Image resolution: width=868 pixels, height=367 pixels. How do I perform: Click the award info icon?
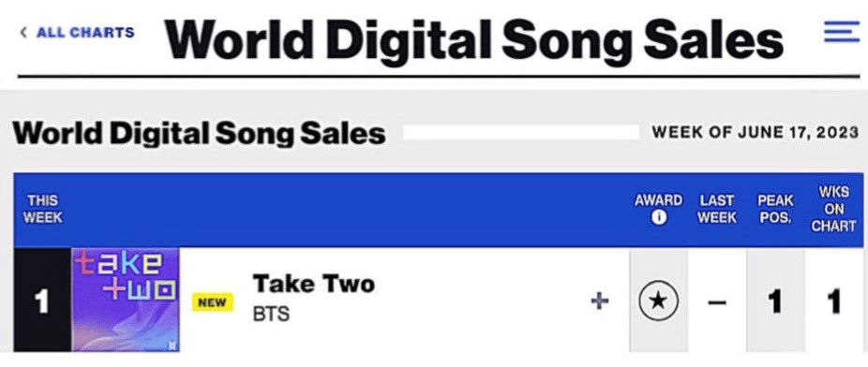pos(658,218)
